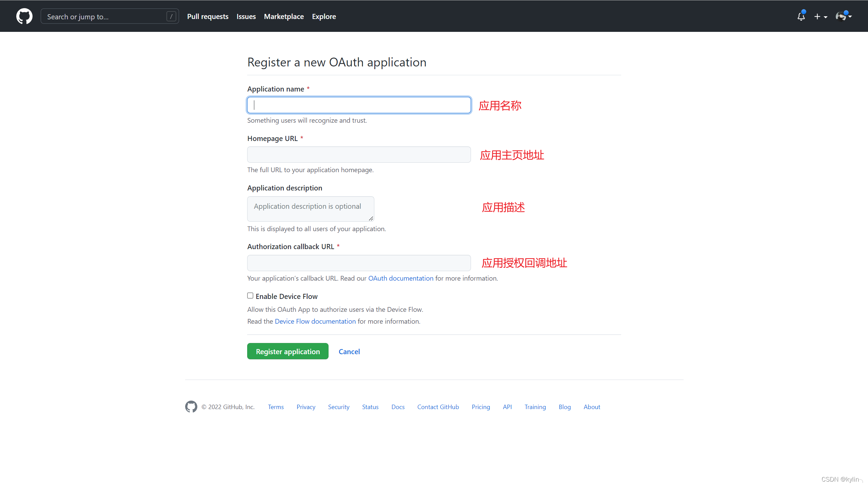Image resolution: width=868 pixels, height=486 pixels.
Task: Click the Cancel link
Action: (349, 351)
